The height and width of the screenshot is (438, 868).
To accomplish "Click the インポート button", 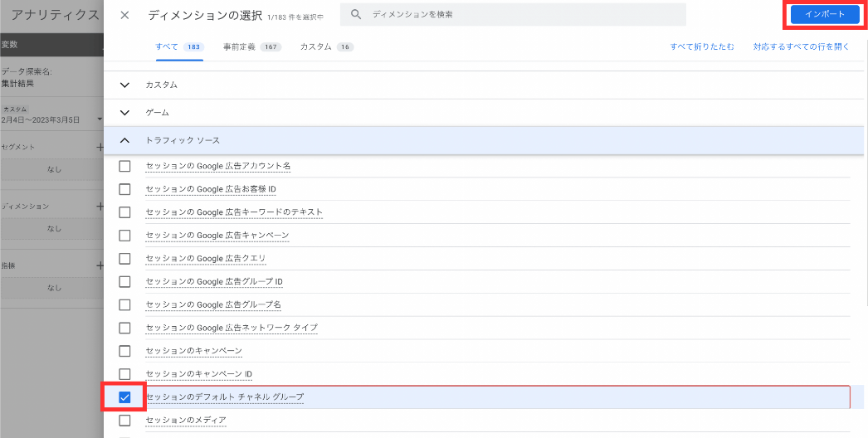I will [825, 15].
